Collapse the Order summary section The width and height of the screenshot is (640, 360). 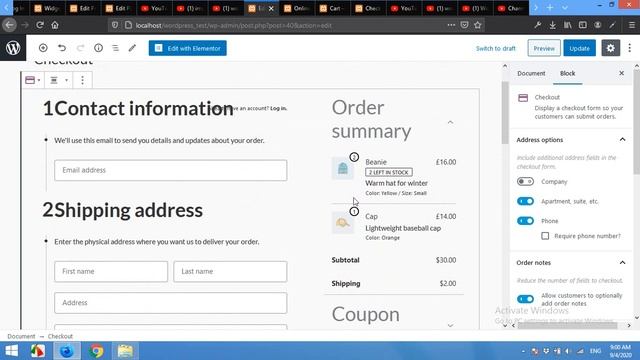coord(450,122)
